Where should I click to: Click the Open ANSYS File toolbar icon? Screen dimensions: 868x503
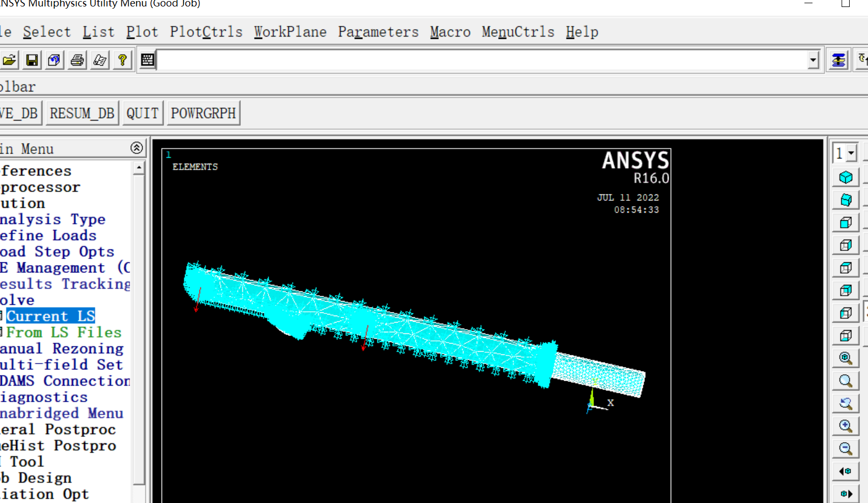(x=9, y=60)
